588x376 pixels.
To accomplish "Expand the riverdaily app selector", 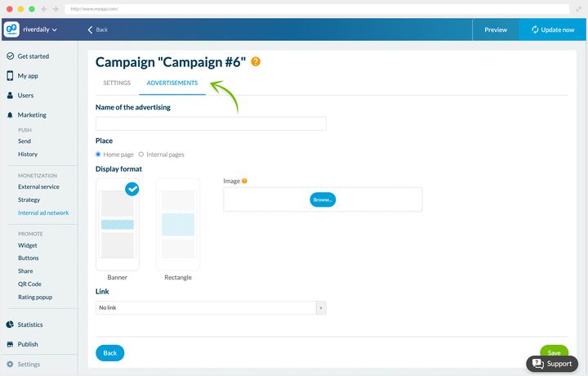I will tap(40, 29).
